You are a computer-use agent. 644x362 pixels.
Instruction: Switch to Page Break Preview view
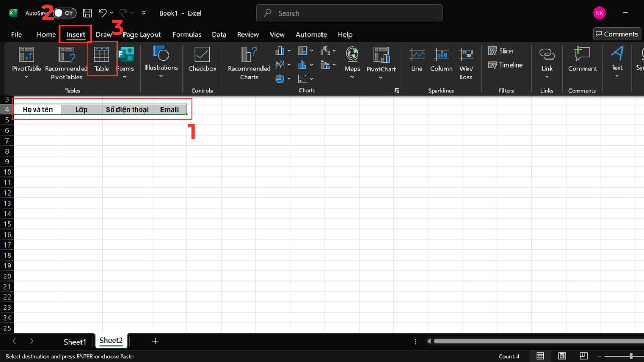(583, 356)
